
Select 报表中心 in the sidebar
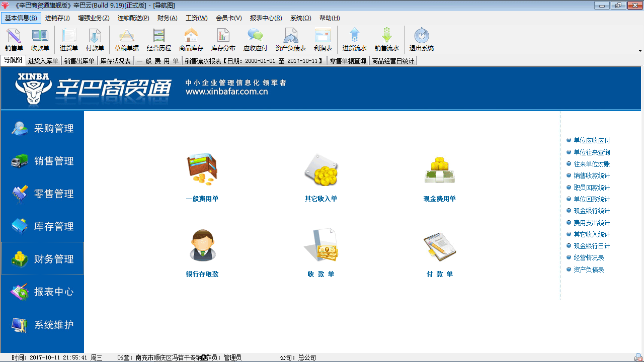point(42,292)
